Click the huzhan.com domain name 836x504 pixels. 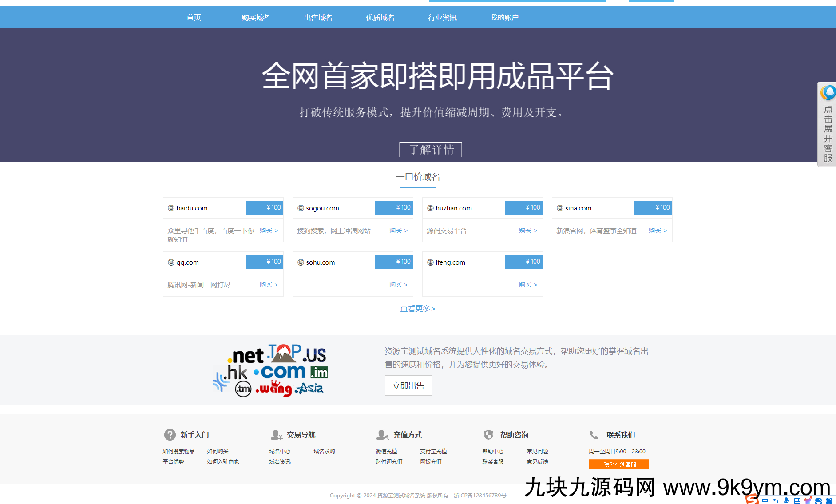pyautogui.click(x=454, y=208)
